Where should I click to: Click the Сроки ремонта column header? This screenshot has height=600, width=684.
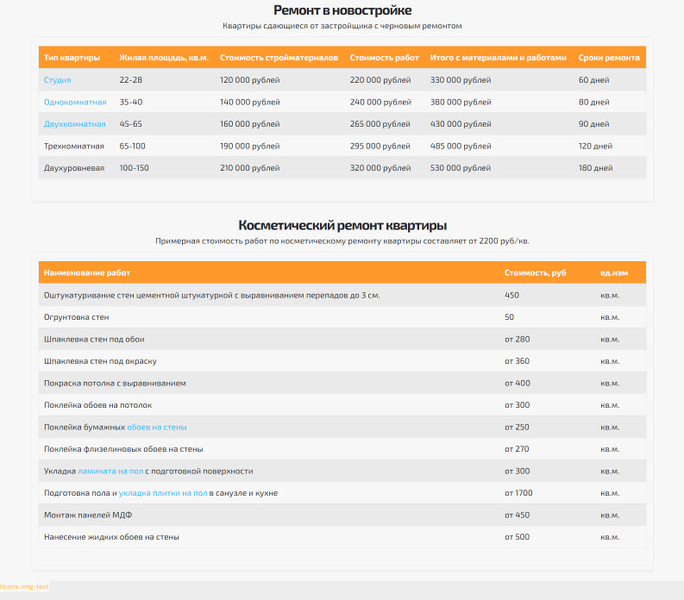point(609,58)
